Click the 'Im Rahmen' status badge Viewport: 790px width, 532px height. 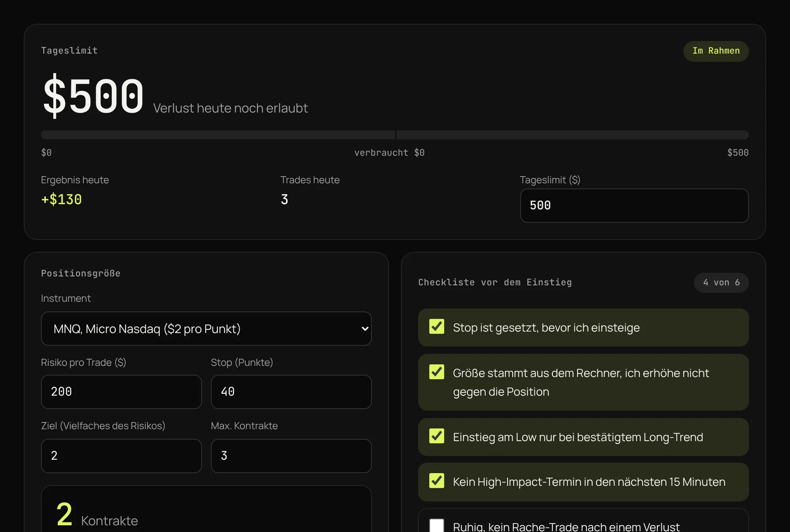[716, 51]
